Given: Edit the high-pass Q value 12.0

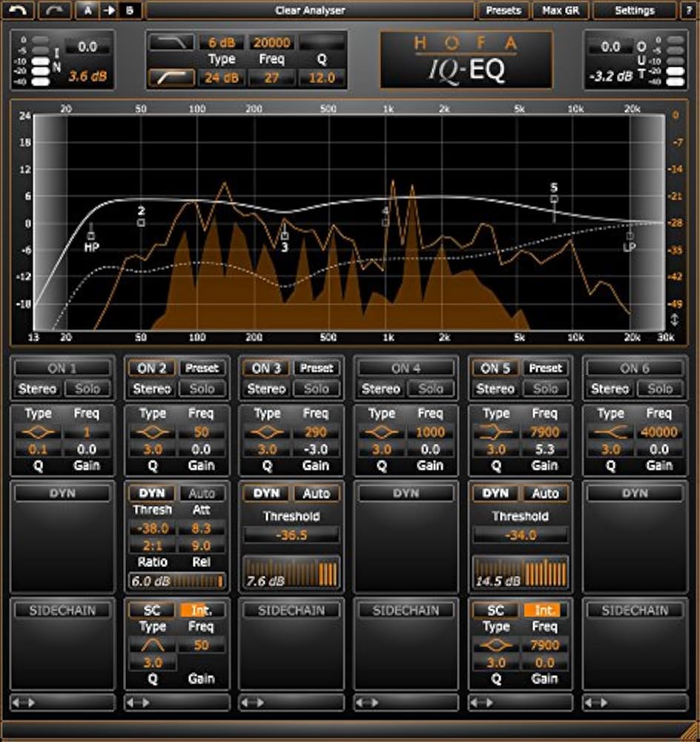Looking at the screenshot, I should coord(322,78).
